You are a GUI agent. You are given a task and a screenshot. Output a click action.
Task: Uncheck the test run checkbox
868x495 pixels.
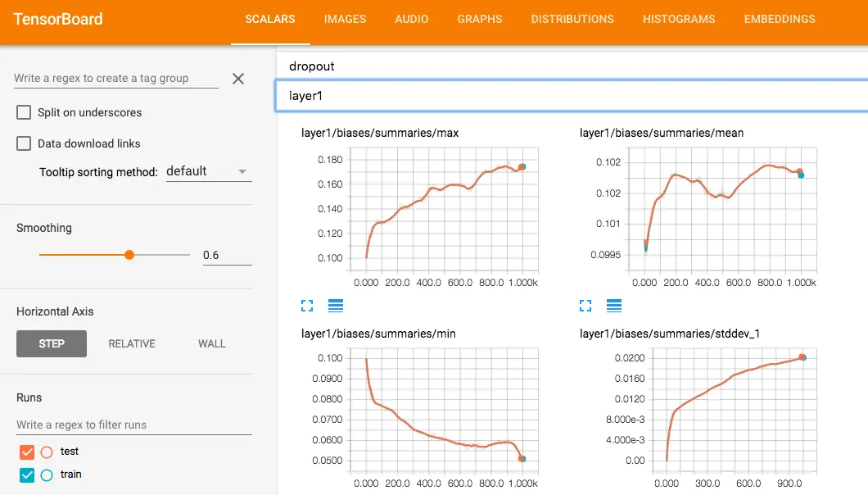[26, 452]
